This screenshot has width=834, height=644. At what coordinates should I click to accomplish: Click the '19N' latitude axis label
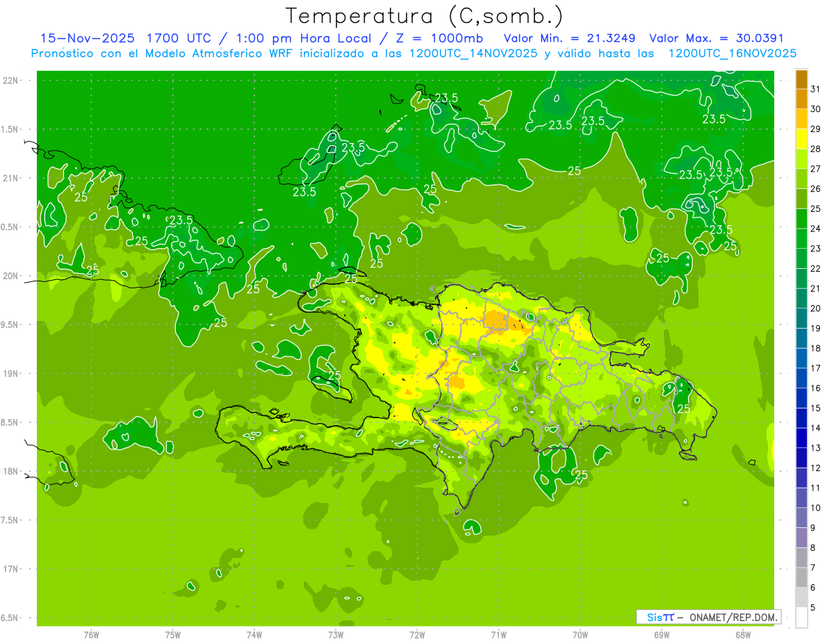coord(11,374)
